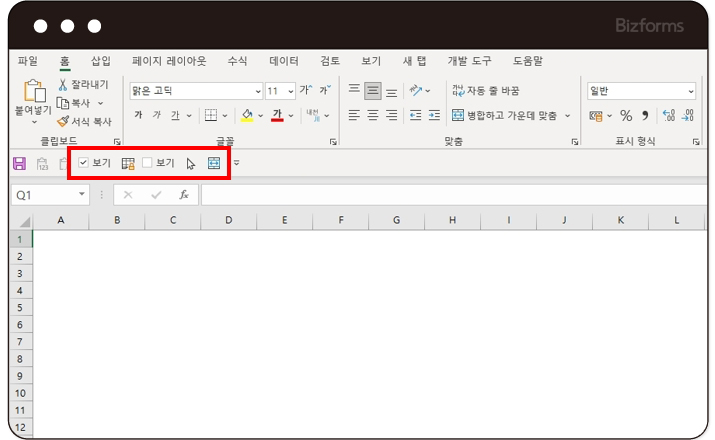Click the Cut (잘라내기) scissors icon

click(63, 85)
